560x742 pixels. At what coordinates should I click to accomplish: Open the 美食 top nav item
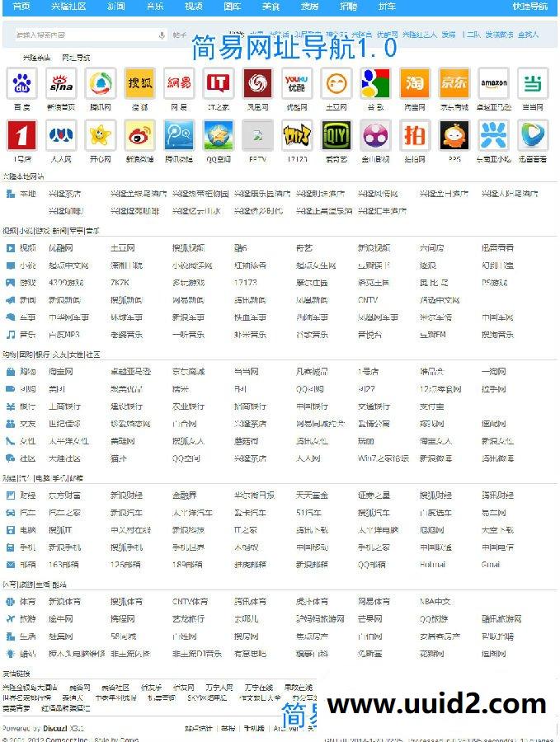[x=271, y=7]
